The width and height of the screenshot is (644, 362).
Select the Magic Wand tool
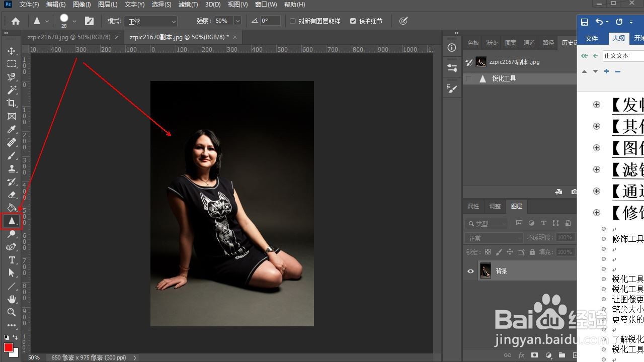tap(12, 90)
